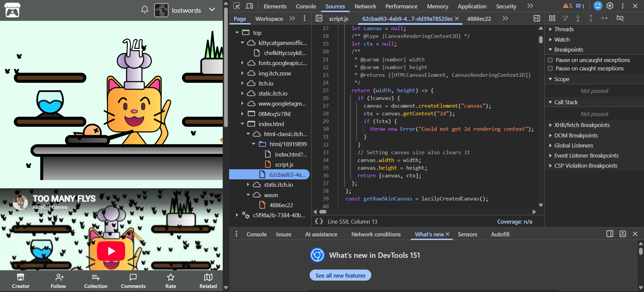Hide the file navigator sidebar
This screenshot has width=644, height=292.
(x=319, y=18)
